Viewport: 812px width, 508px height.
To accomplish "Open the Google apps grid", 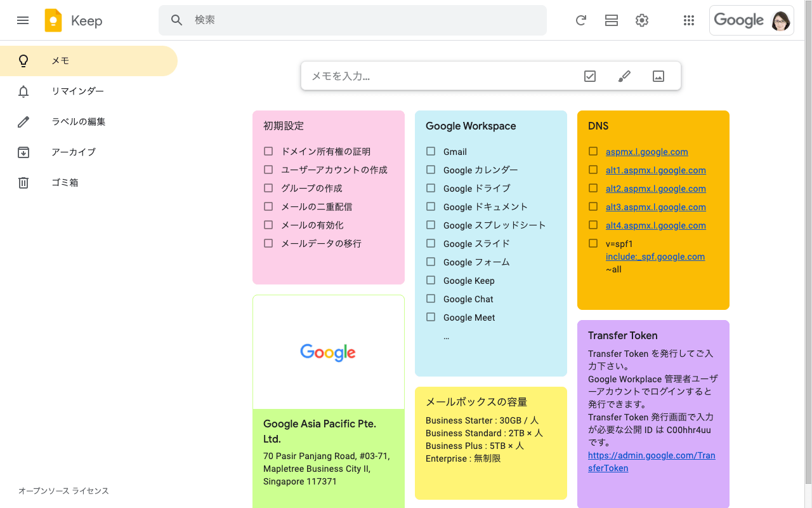I will [x=689, y=20].
